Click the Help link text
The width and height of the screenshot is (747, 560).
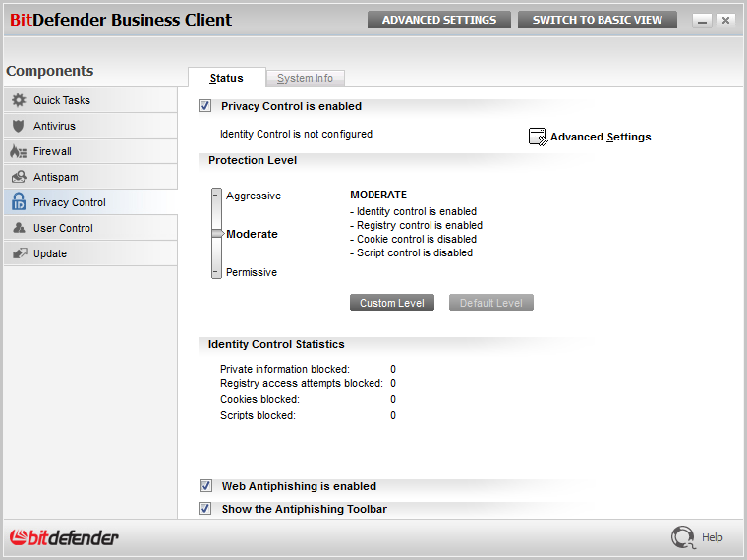pyautogui.click(x=712, y=537)
